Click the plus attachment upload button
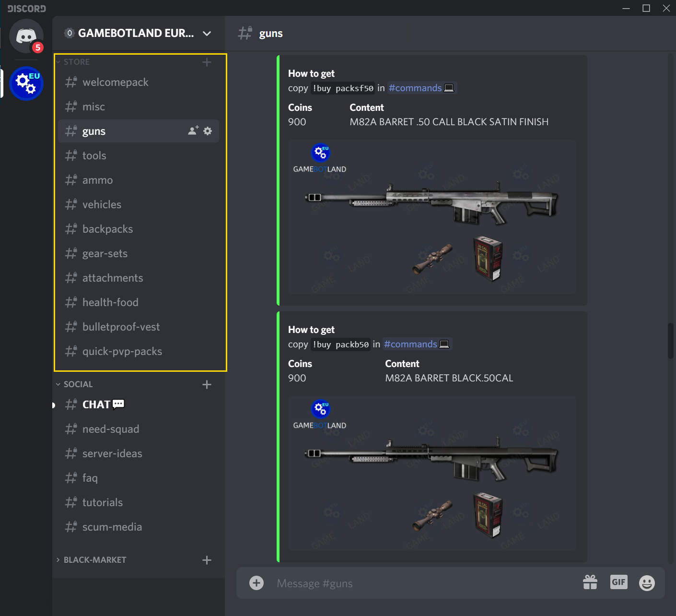This screenshot has height=616, width=676. (256, 583)
